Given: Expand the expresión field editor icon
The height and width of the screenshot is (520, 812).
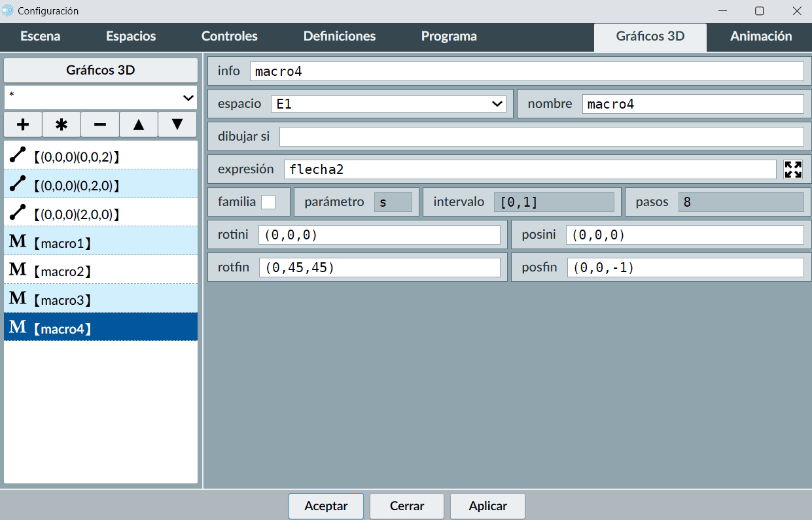Looking at the screenshot, I should [x=793, y=169].
